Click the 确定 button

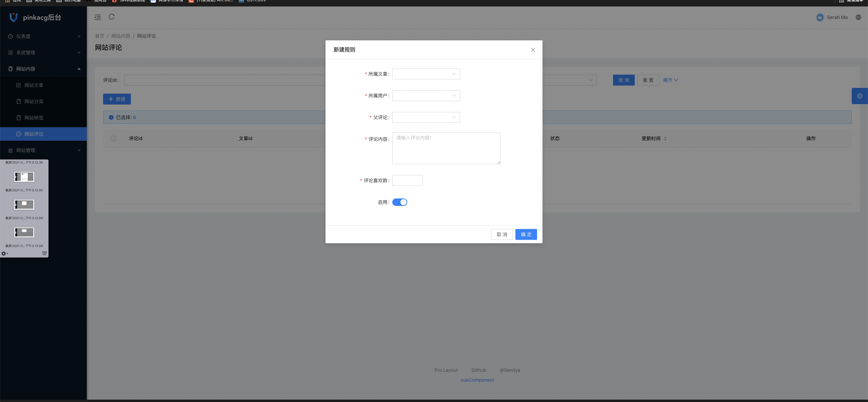(x=526, y=234)
